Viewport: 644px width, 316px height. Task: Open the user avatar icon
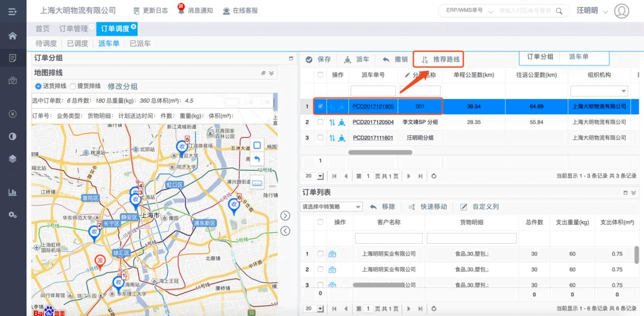(622, 11)
